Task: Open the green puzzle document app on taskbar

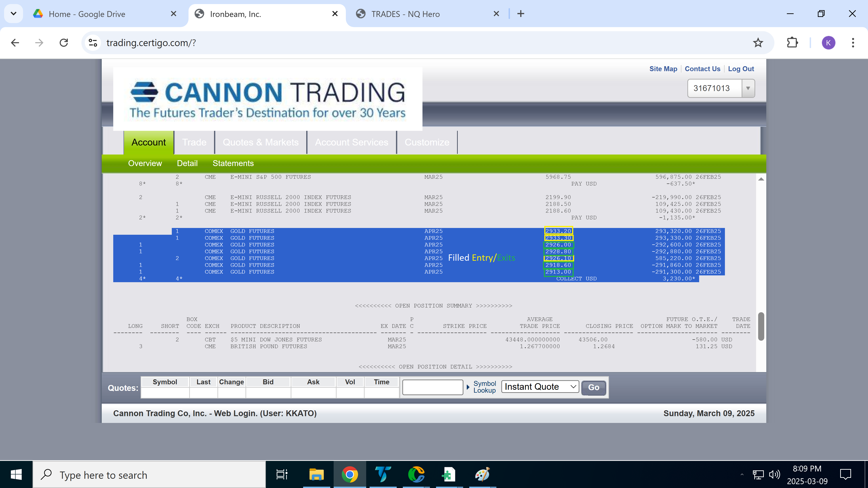Action: tap(449, 474)
